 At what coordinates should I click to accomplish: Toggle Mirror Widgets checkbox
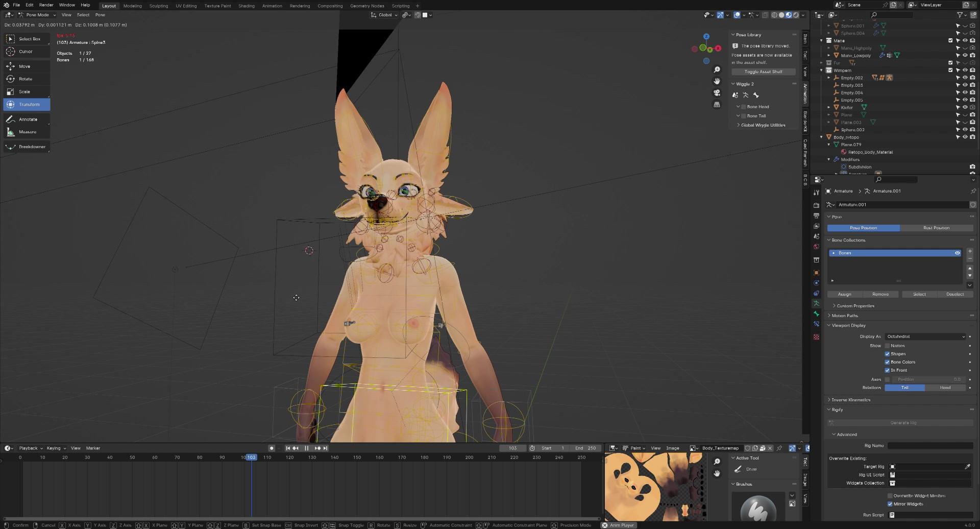(890, 504)
